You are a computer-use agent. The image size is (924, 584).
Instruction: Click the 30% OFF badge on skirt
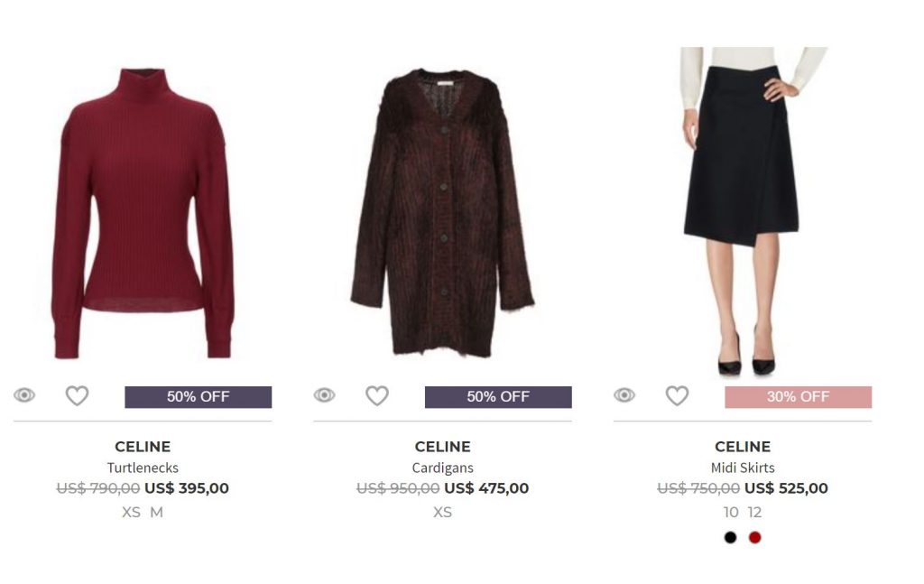798,397
